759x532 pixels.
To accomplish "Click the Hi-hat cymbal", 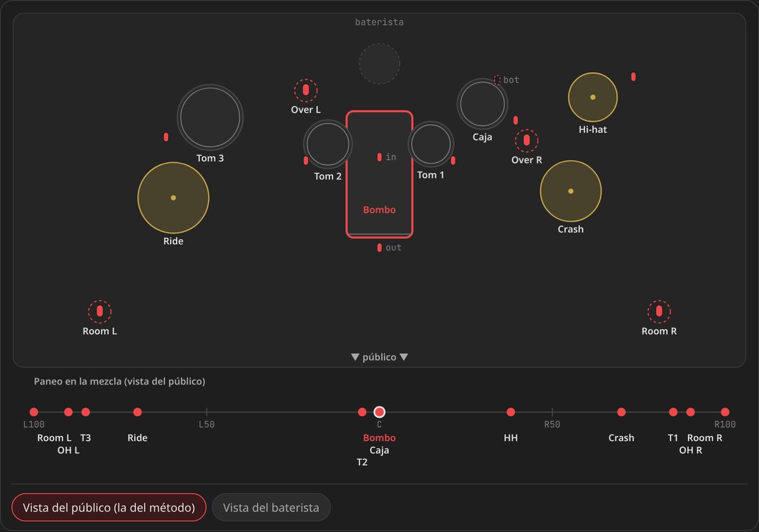I will coord(593,97).
